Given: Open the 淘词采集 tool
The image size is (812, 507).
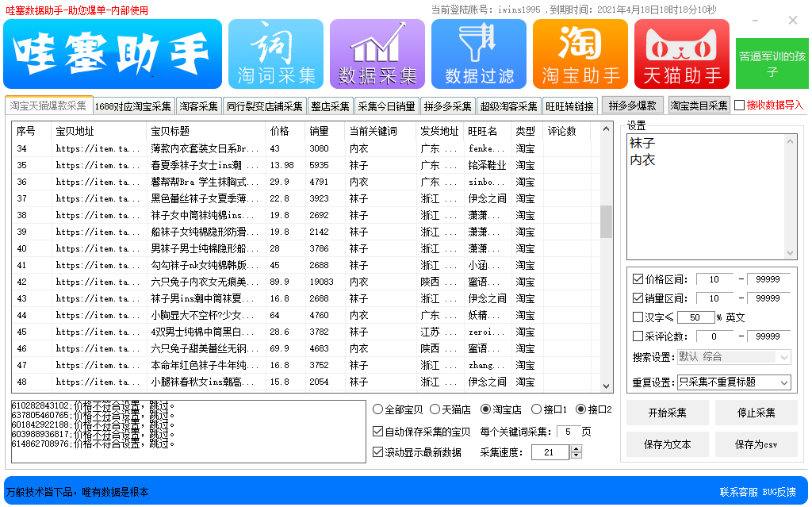Looking at the screenshot, I should point(276,53).
